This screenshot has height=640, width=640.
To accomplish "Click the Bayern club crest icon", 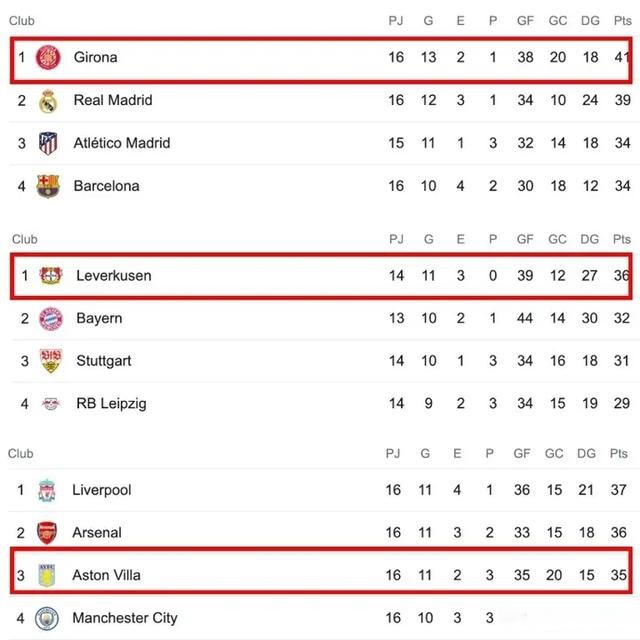I will 51,318.
